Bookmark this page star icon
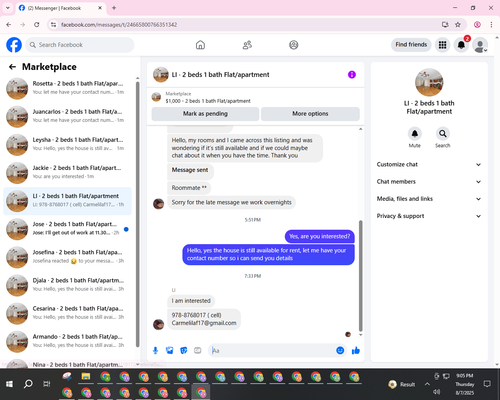This screenshot has width=500, height=400. [x=458, y=25]
